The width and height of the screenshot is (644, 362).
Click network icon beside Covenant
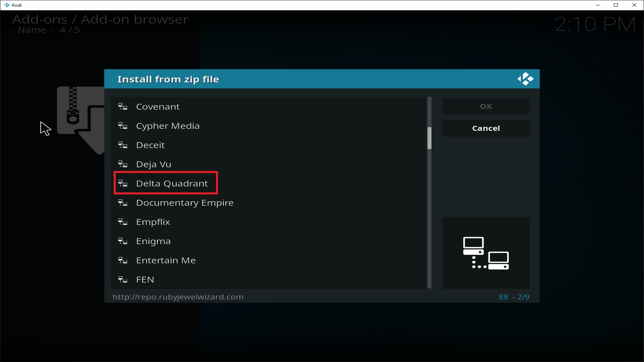(x=123, y=107)
